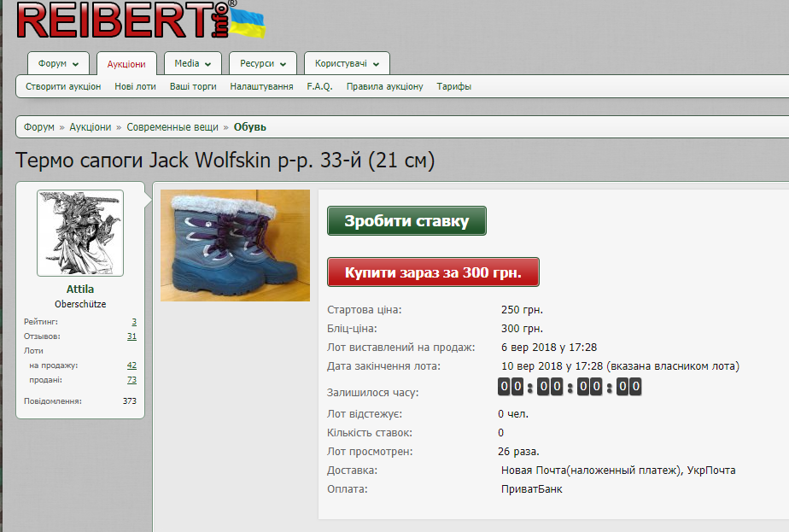Open Attila's user profile name
Screen dimensions: 789x532
pos(80,289)
